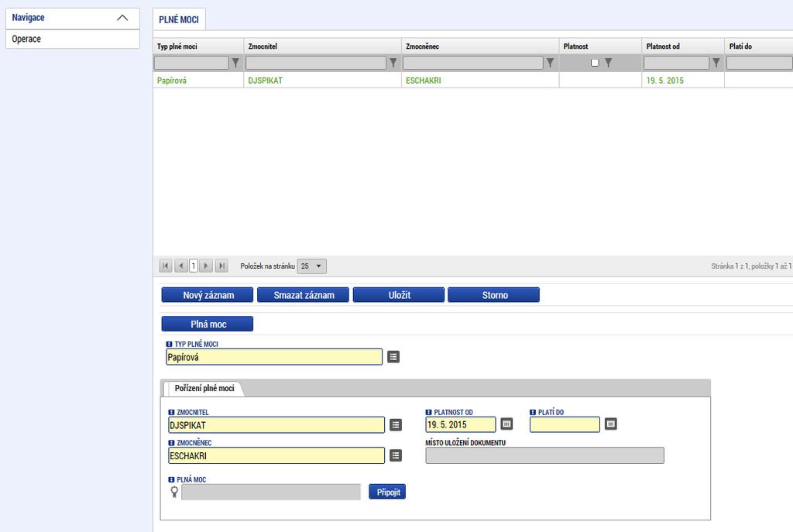Click info icon next to ZMOCNITEL label
Screen dimensions: 793x532
click(171, 413)
